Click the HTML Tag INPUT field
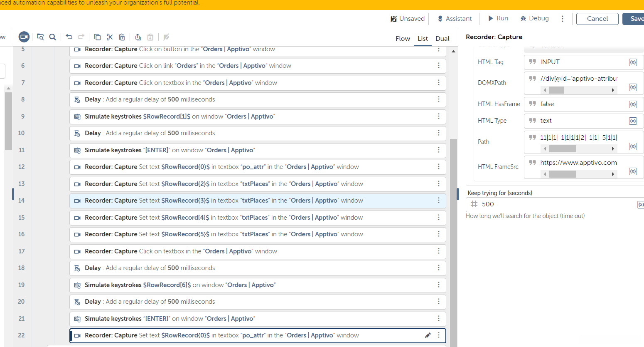644x347 pixels. (x=584, y=62)
